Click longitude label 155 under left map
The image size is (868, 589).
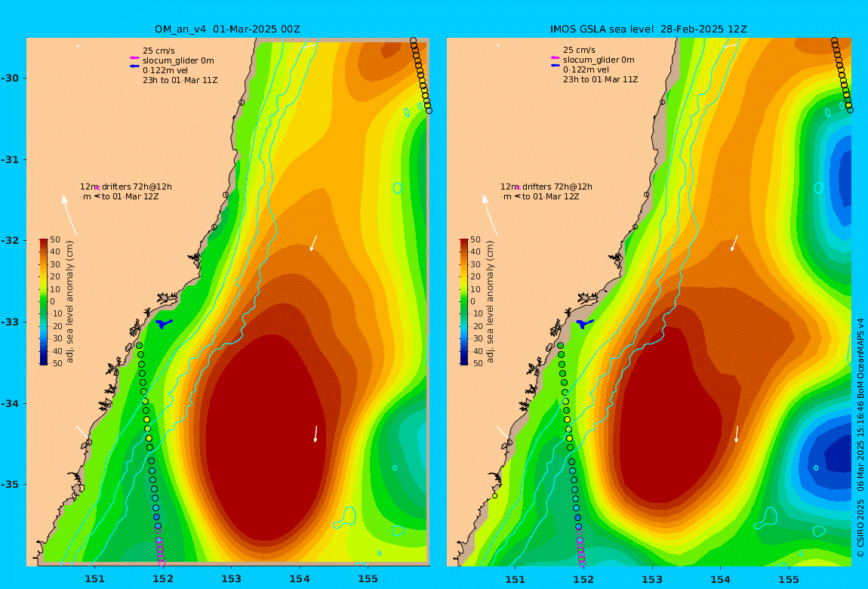click(x=368, y=579)
